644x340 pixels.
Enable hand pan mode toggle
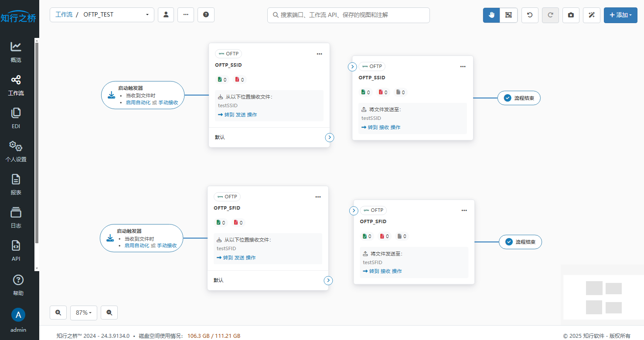point(491,15)
